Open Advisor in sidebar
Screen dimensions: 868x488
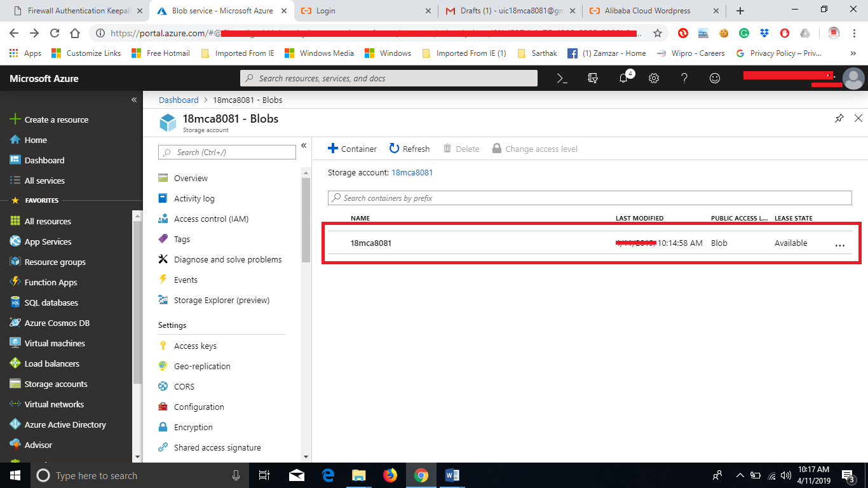coord(31,445)
